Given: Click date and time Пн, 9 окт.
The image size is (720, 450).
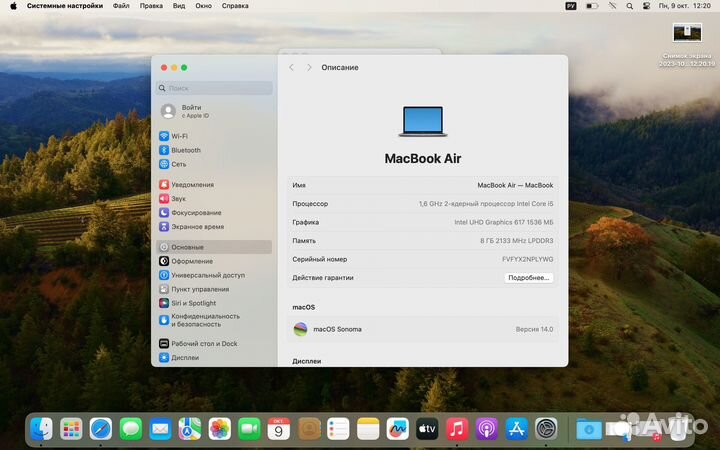Looking at the screenshot, I should [x=684, y=6].
